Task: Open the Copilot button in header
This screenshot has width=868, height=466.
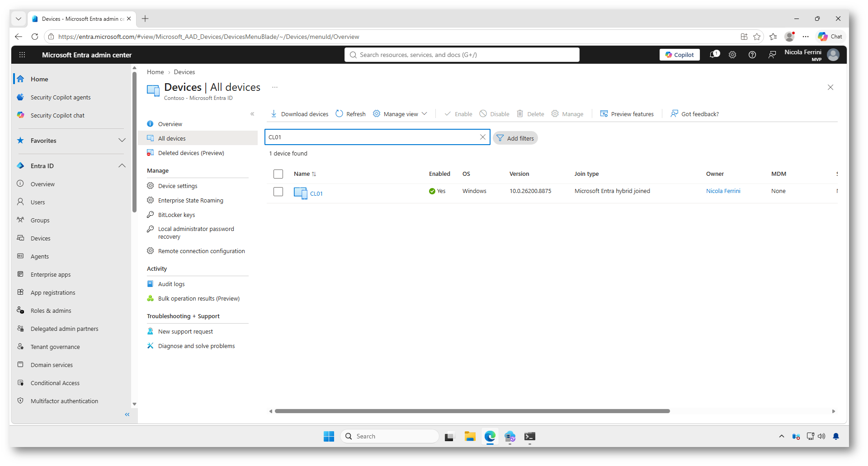Action: point(679,55)
